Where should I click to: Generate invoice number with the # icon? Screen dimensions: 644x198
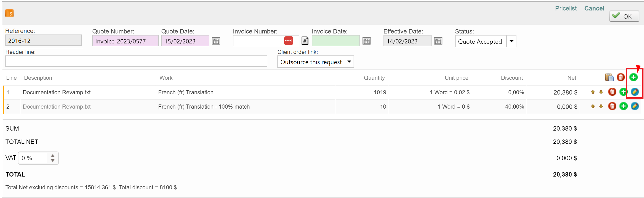pos(305,41)
